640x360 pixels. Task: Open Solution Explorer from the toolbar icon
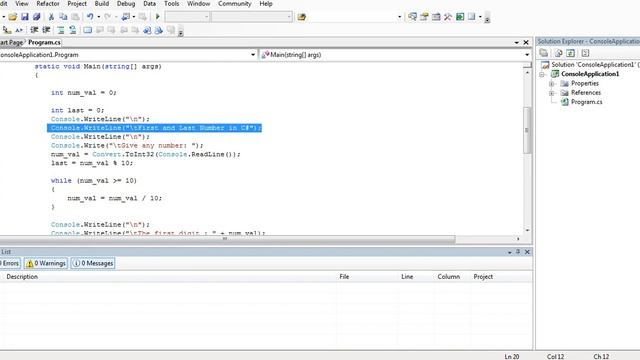click(413, 17)
